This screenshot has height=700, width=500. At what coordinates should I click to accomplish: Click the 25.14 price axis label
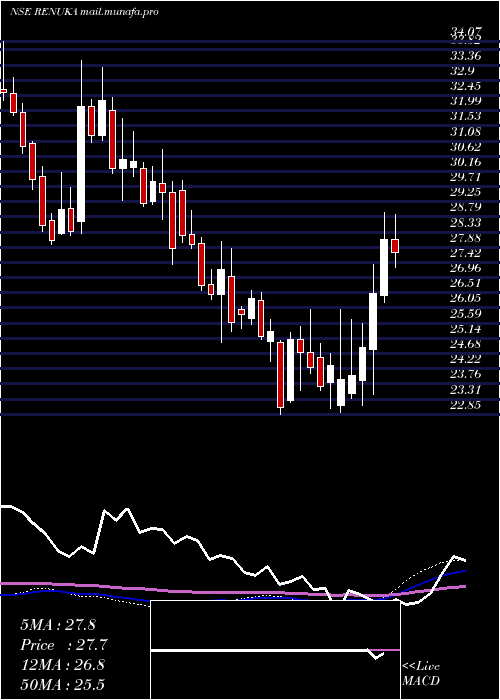pyautogui.click(x=466, y=329)
